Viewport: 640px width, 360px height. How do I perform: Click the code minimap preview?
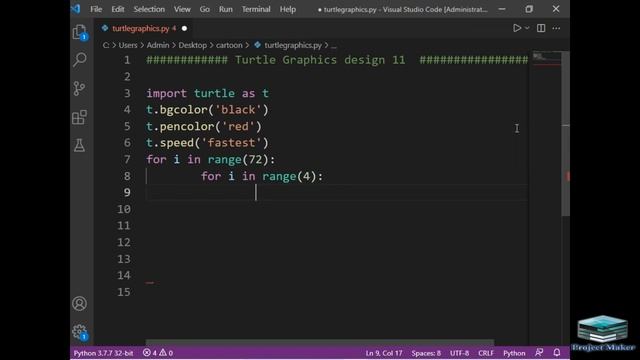[x=546, y=59]
